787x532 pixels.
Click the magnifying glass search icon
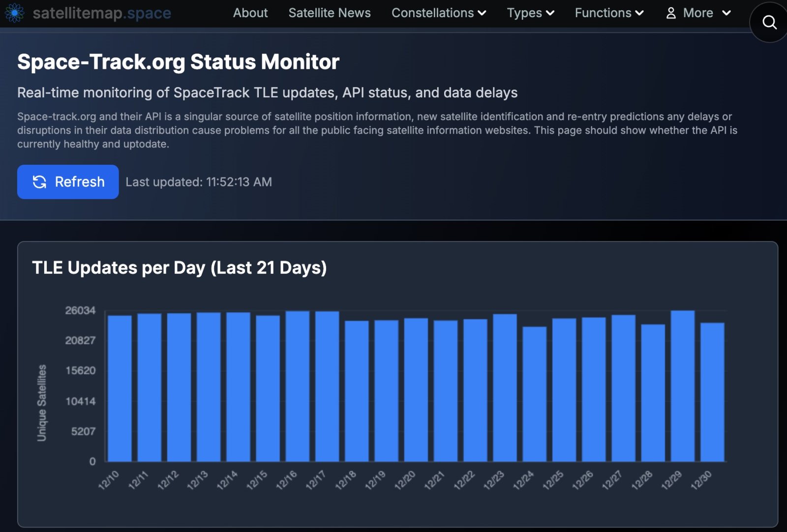769,22
